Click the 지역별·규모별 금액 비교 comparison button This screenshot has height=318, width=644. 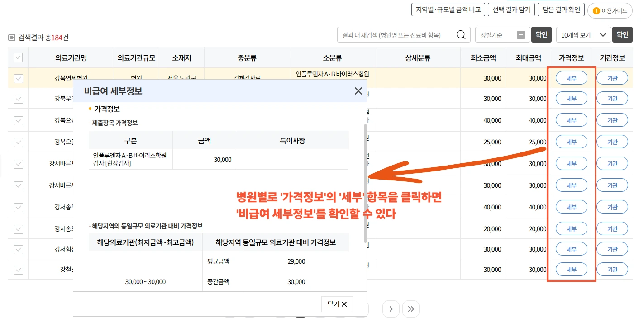click(x=448, y=9)
